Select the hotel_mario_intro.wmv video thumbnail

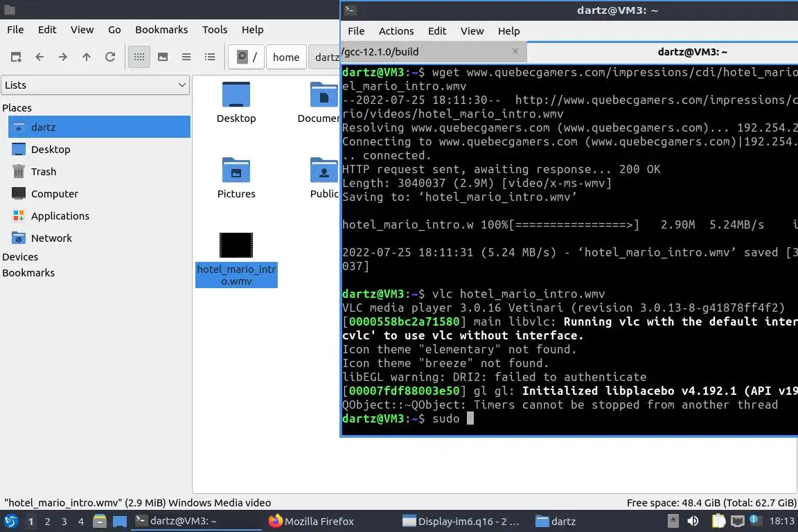(x=236, y=245)
